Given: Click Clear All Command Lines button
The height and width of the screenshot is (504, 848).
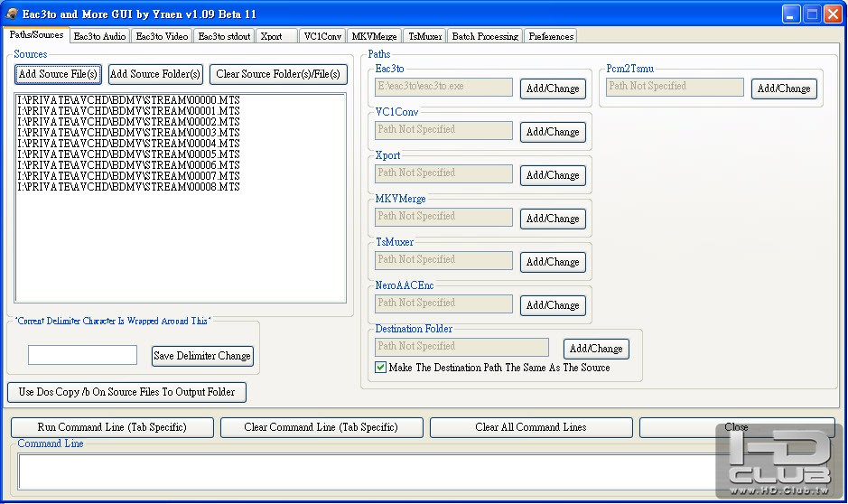Looking at the screenshot, I should 531,427.
